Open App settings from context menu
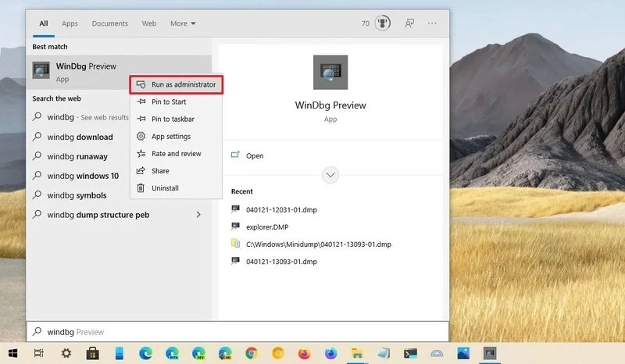This screenshot has width=625, height=364. pos(176,137)
